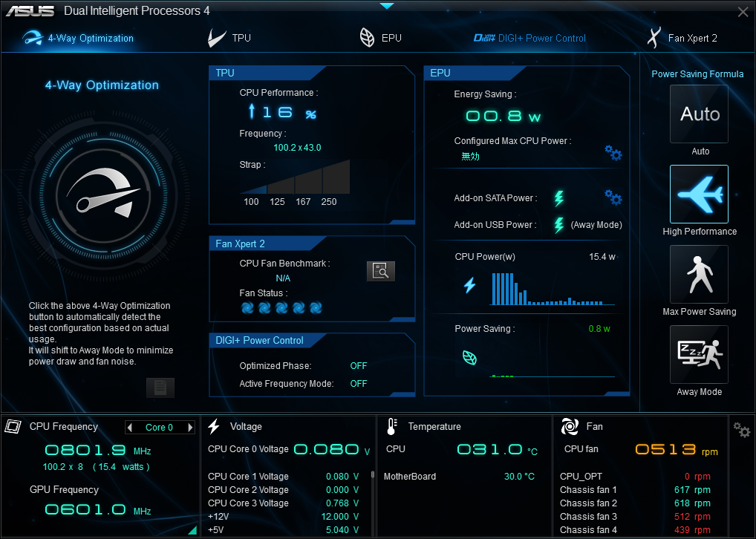This screenshot has width=756, height=539.
Task: Open the EPU tab
Action: [380, 38]
